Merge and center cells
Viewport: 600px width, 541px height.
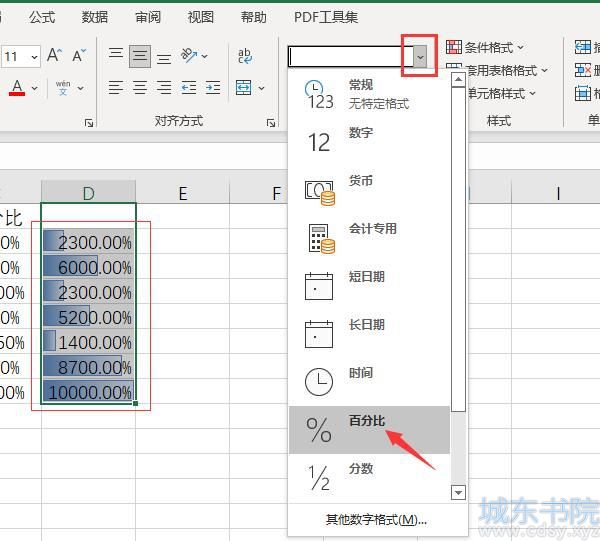pos(244,88)
